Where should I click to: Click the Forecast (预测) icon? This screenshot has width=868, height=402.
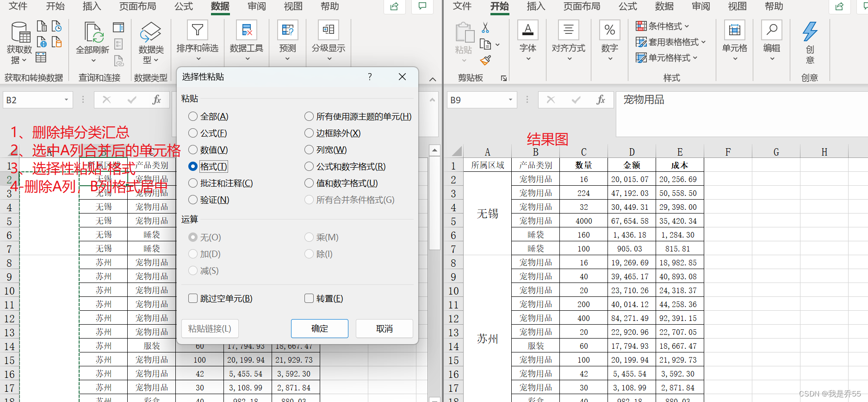[288, 30]
